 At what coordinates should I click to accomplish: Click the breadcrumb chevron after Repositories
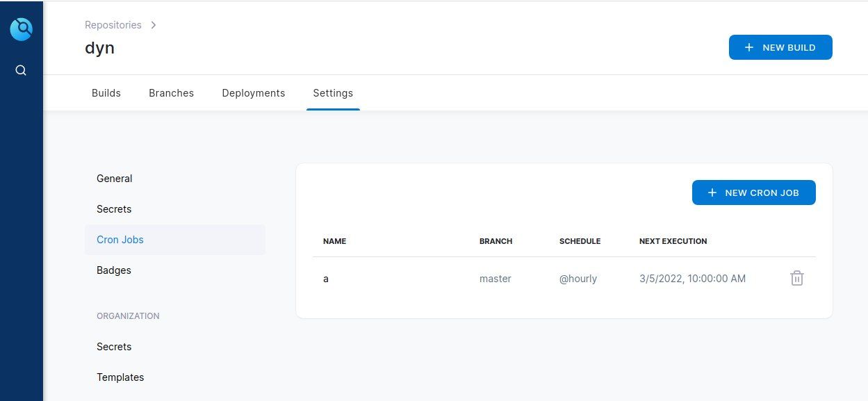tap(154, 25)
